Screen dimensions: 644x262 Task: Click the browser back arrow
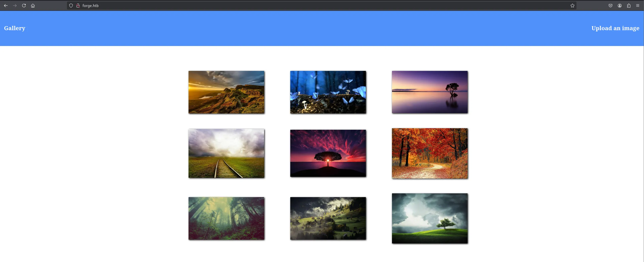point(6,6)
